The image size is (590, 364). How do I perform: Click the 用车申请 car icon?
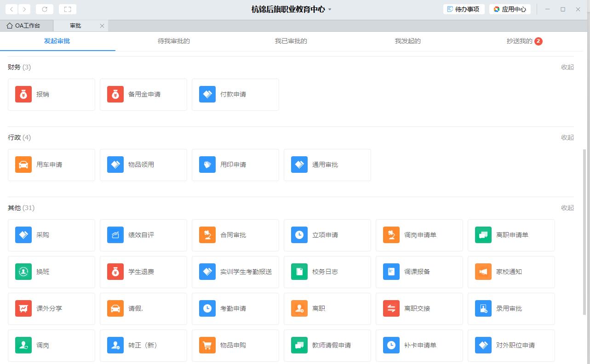pos(23,165)
